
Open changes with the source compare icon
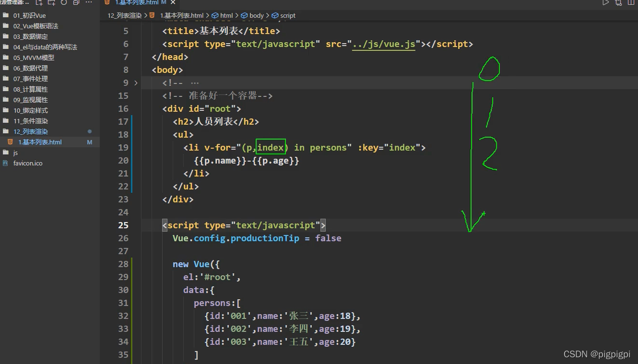coord(618,2)
